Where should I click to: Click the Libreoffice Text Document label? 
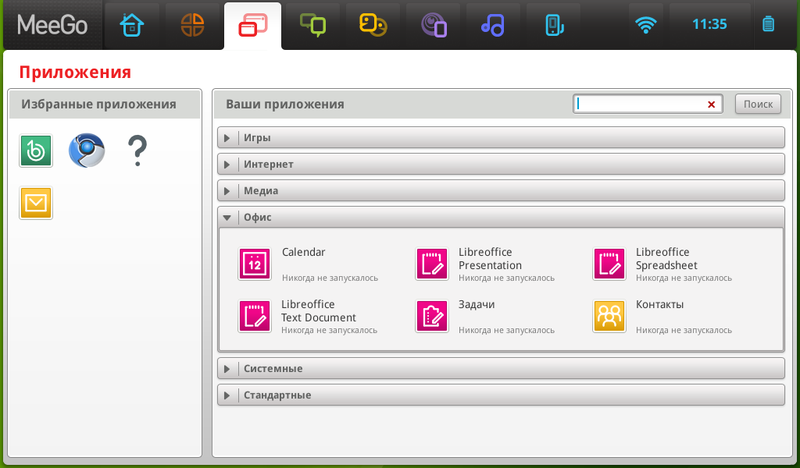click(x=318, y=311)
